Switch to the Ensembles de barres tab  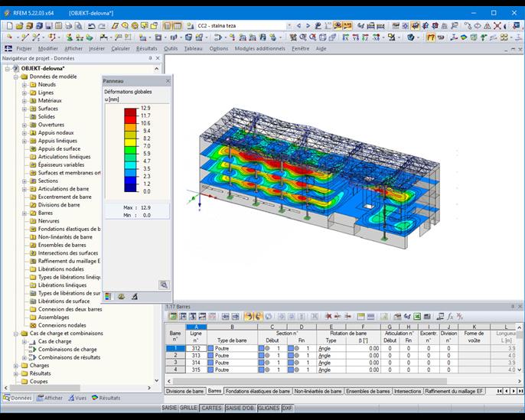[x=367, y=391]
